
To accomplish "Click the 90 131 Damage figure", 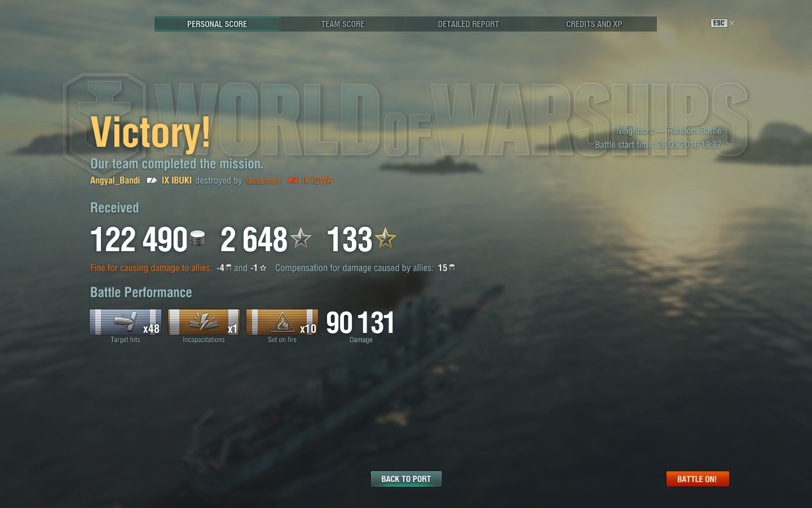I will [x=360, y=323].
